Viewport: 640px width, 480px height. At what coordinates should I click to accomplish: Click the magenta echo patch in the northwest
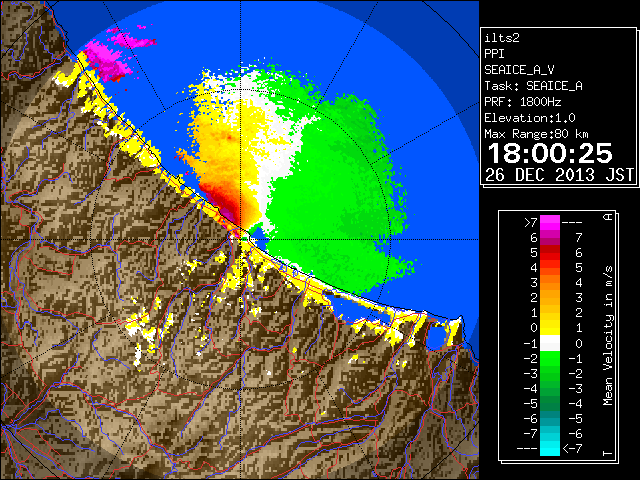(107, 61)
